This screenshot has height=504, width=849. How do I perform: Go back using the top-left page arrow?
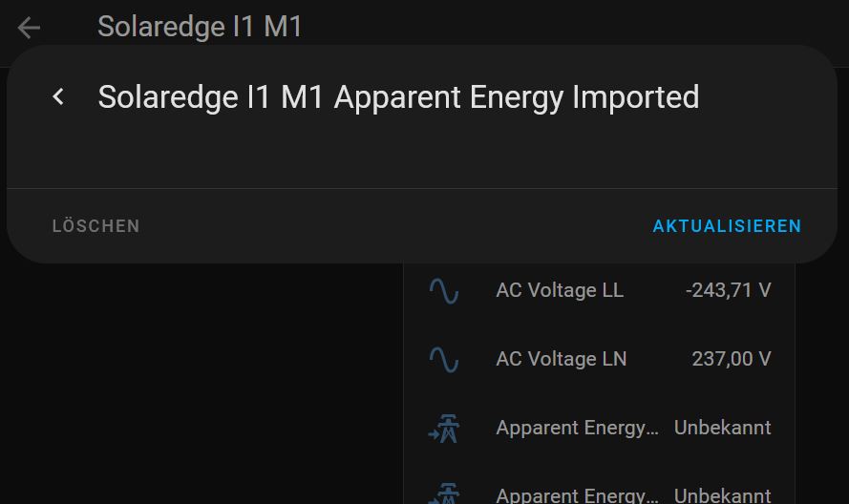pos(29,28)
